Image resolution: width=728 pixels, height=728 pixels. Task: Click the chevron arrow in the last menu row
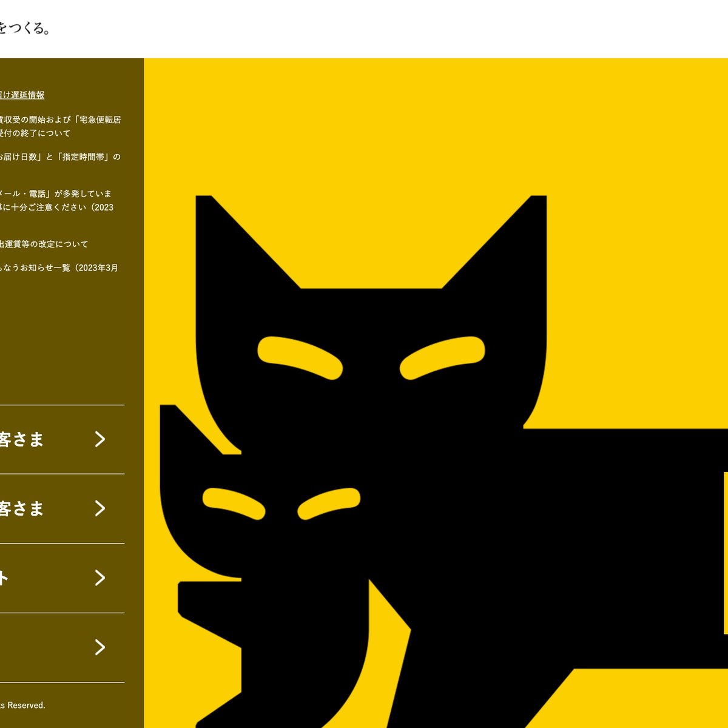[100, 647]
